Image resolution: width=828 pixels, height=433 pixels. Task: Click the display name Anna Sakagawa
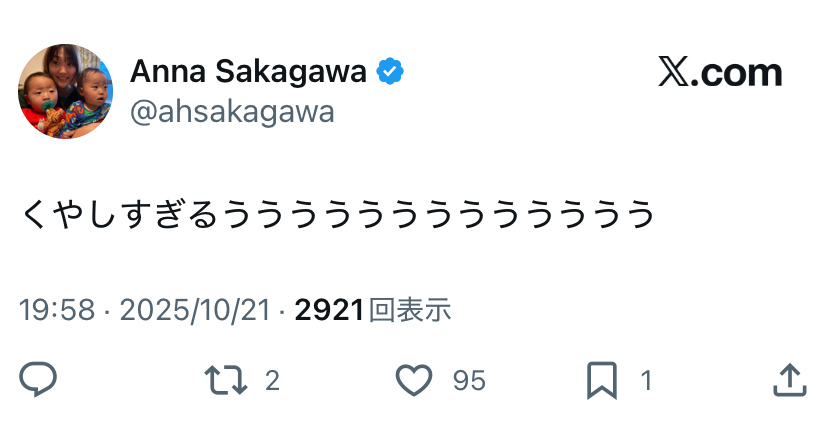click(x=247, y=72)
